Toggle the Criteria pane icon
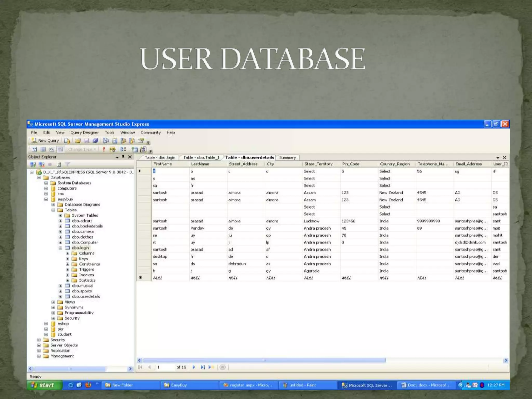This screenshot has height=399, width=532. point(43,149)
